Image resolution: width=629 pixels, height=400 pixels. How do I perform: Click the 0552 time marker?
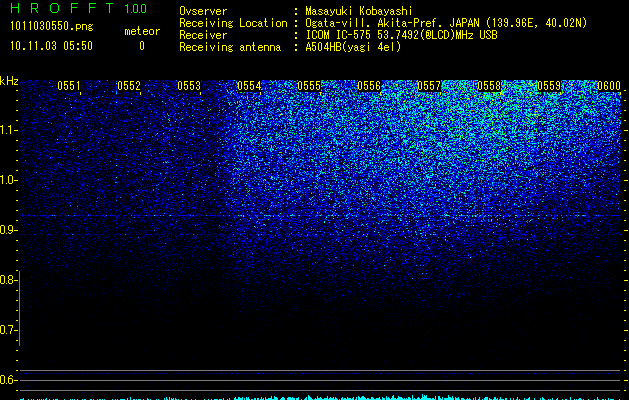[129, 86]
